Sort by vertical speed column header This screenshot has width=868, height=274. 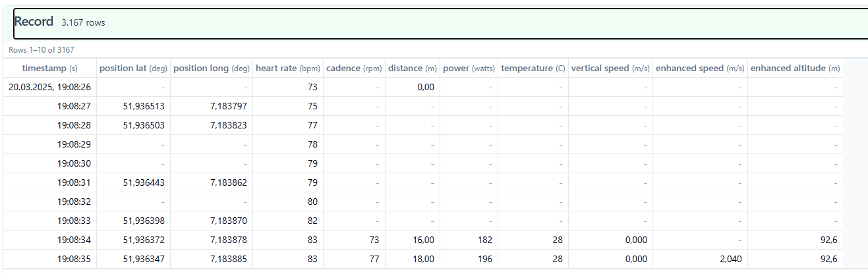pyautogui.click(x=610, y=68)
